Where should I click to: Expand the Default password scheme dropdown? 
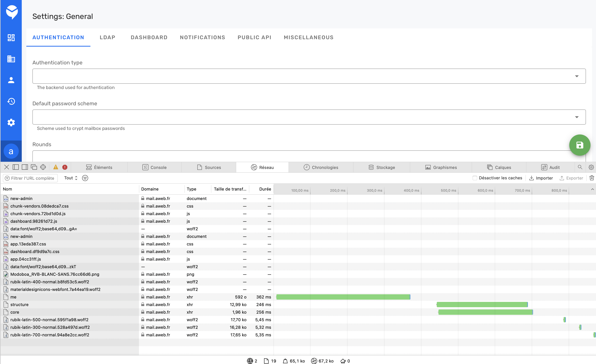pyautogui.click(x=309, y=117)
